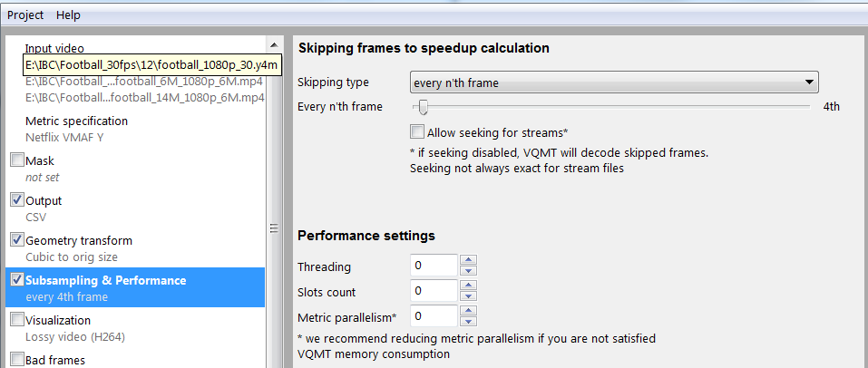868x368 pixels.
Task: Uncheck the Output checkbox
Action: [17, 200]
